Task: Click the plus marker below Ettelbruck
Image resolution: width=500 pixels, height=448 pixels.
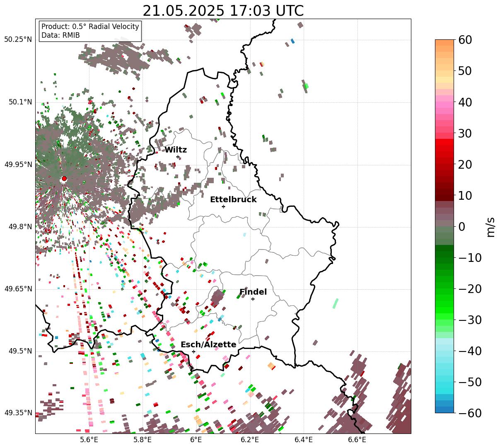Action: (223, 206)
